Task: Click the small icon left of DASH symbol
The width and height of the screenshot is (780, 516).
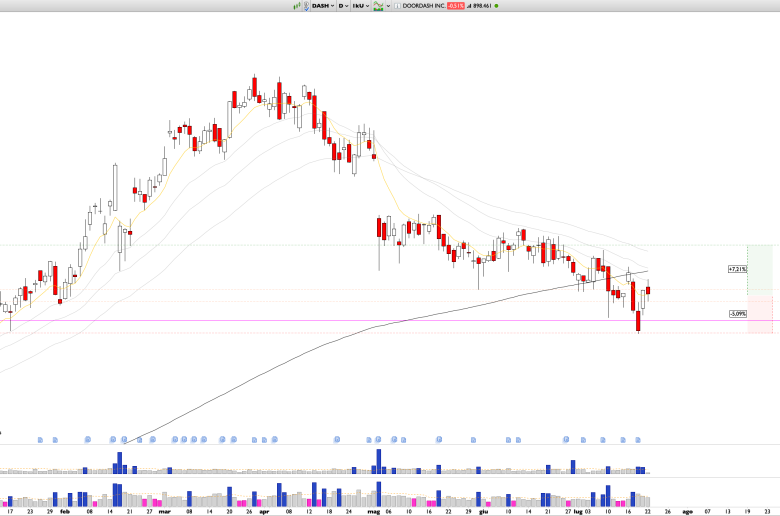Action: [308, 5]
